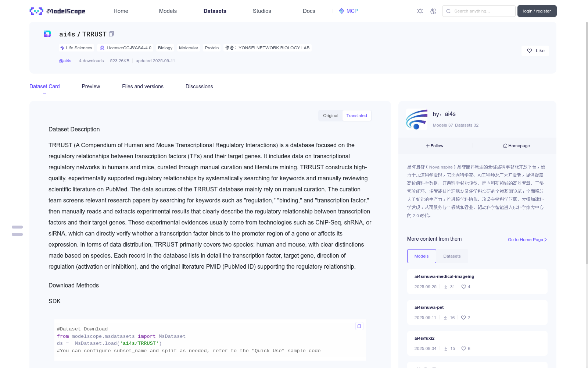Click the download icon on ai4s/nuwa-medical-imageing
The image size is (588, 368).
click(x=446, y=287)
